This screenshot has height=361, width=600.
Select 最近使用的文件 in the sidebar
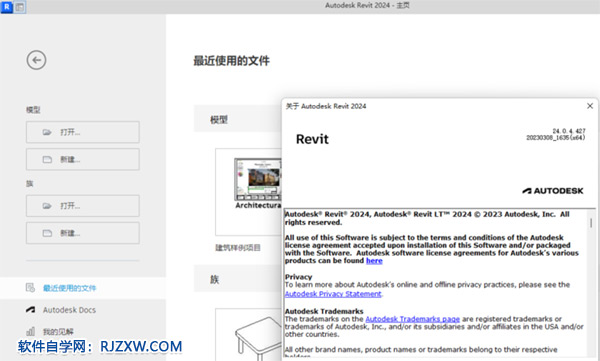tap(83, 288)
